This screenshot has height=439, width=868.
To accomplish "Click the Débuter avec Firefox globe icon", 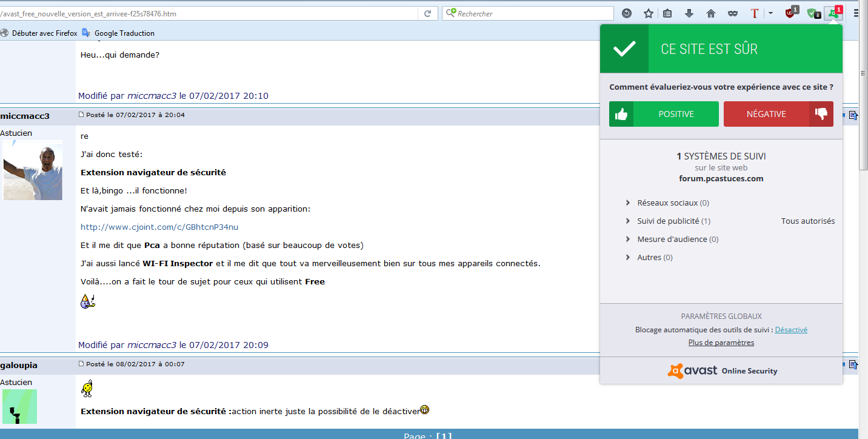I will 5,33.
